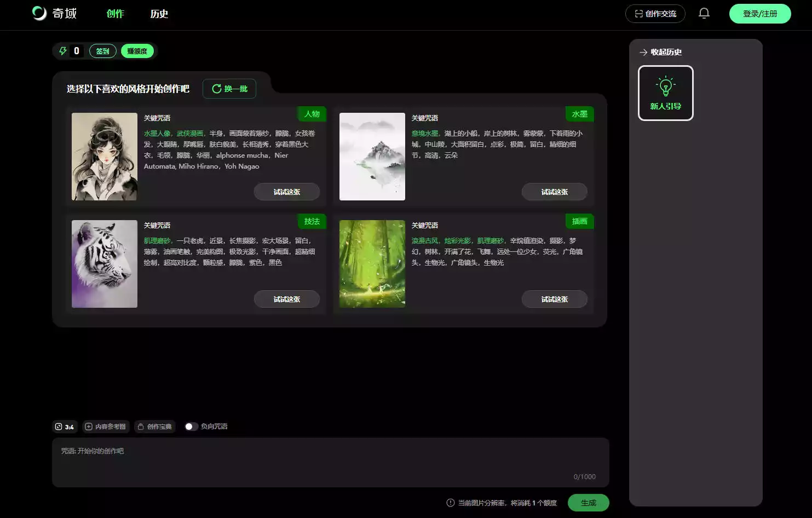Open the 创作宝典 guide
Viewport: 812px width, 518px height.
(155, 427)
